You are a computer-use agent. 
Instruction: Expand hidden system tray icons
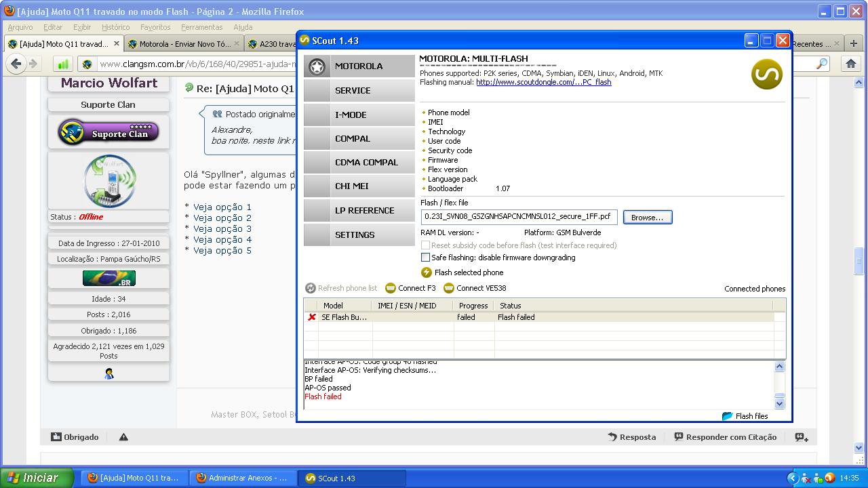[792, 478]
